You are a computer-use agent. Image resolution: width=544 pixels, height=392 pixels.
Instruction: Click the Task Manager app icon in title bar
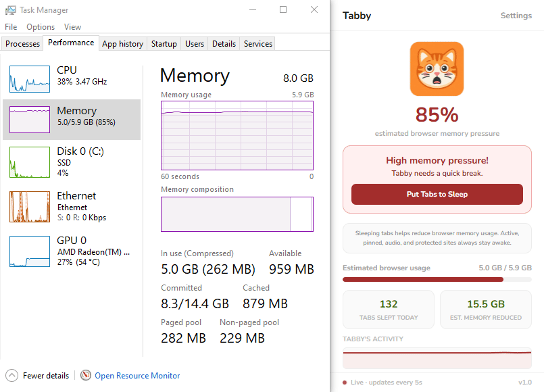[11, 10]
